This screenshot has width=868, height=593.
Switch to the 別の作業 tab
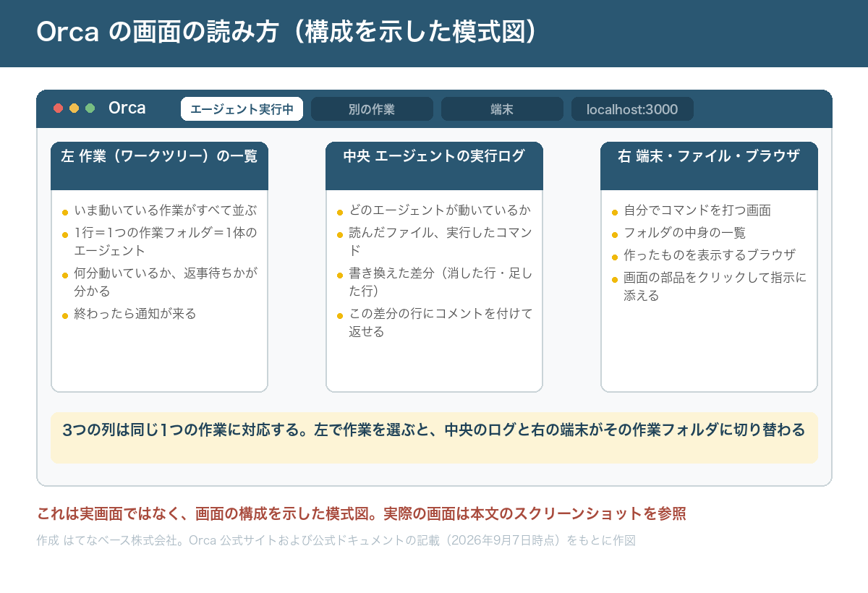(372, 109)
